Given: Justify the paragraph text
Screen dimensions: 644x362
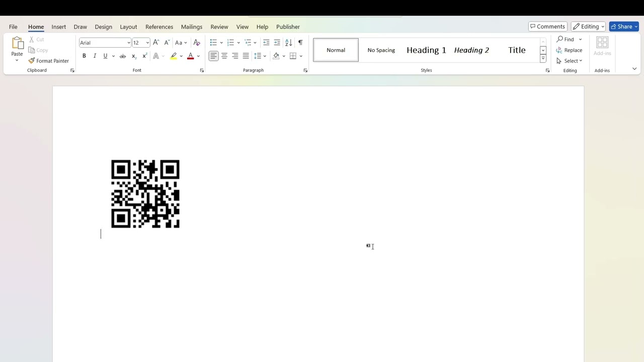Looking at the screenshot, I should tap(246, 56).
